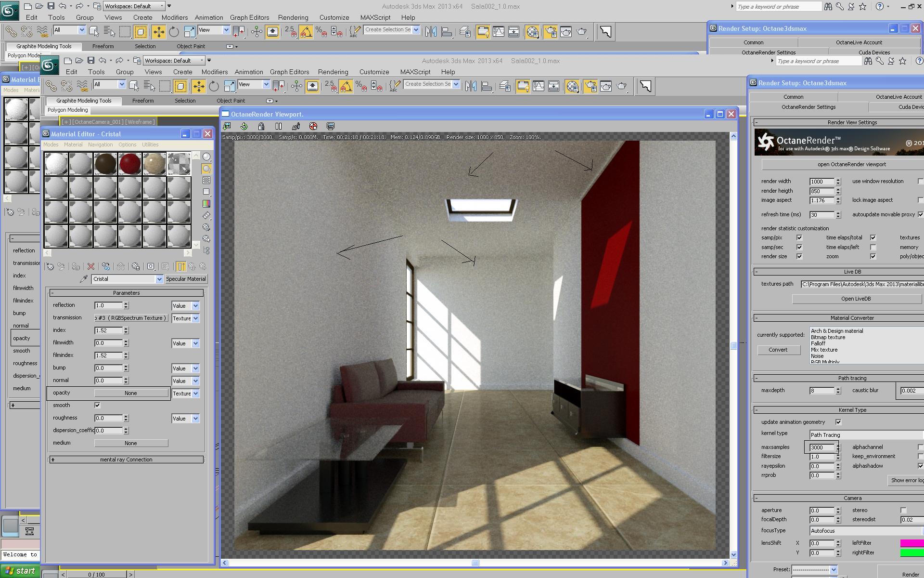Click open OctaneRender viewport button
The width and height of the screenshot is (924, 578).
coord(851,164)
